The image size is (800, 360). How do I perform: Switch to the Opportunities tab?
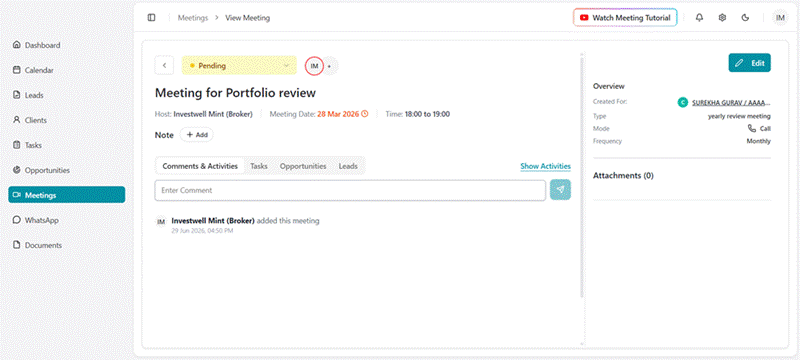303,166
